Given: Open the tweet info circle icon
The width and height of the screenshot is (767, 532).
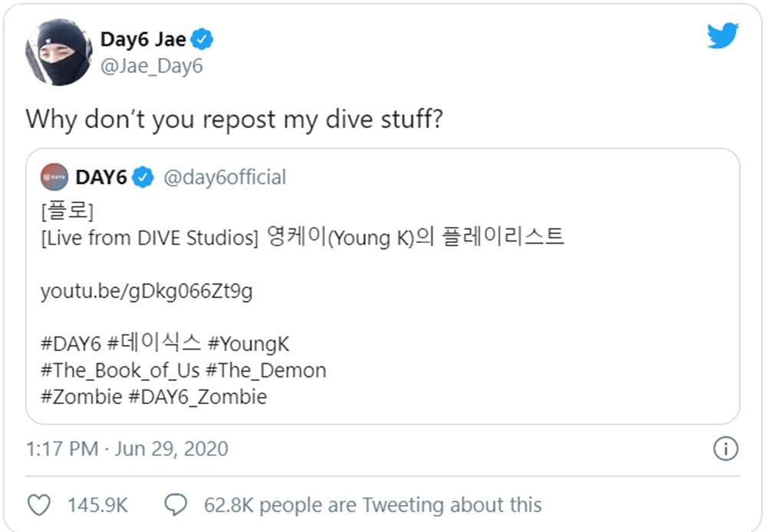Looking at the screenshot, I should 726,448.
